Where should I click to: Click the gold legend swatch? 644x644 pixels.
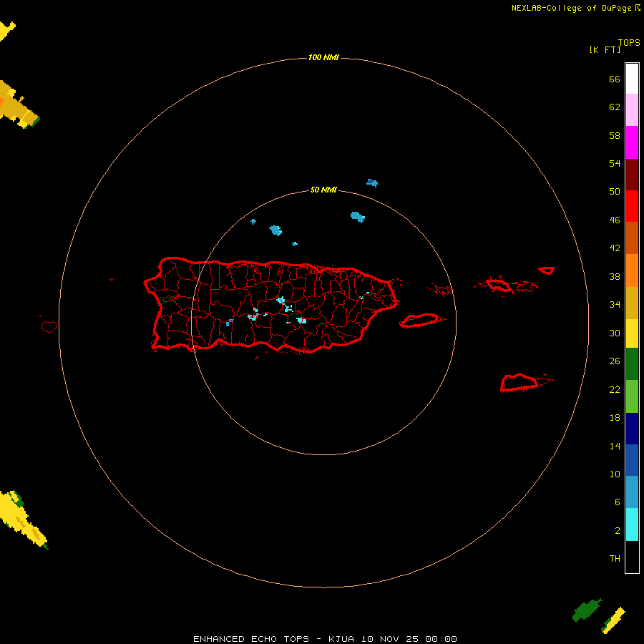pyautogui.click(x=632, y=303)
